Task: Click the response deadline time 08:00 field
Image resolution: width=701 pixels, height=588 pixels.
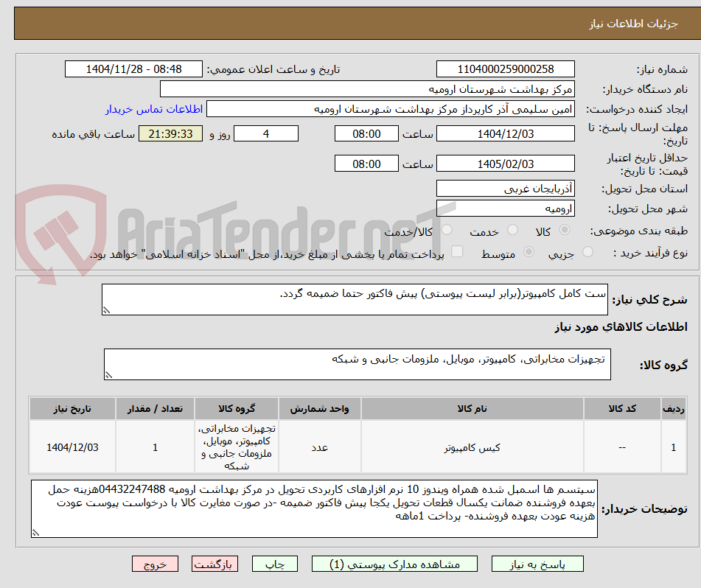Action: (x=366, y=133)
